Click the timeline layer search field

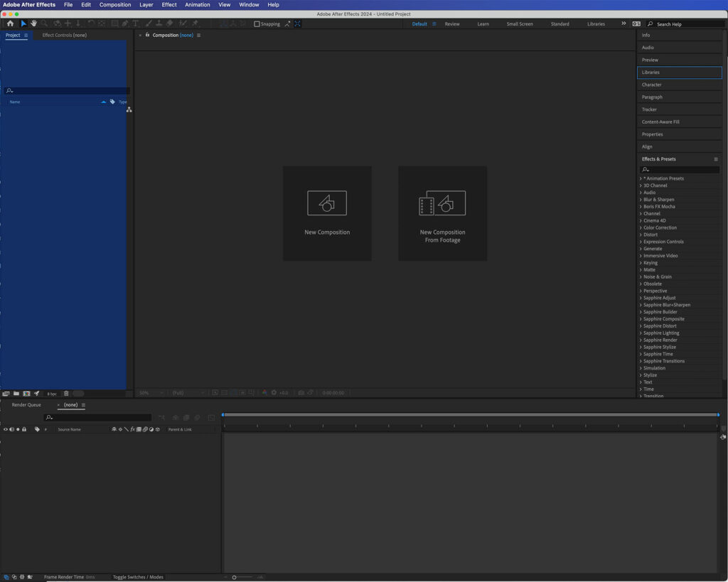(x=97, y=418)
